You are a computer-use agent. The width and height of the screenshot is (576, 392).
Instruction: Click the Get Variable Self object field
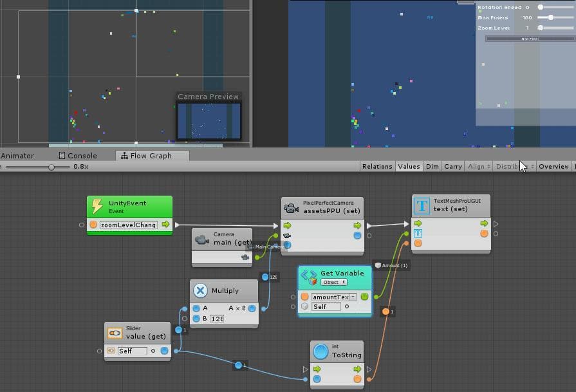[x=326, y=306]
